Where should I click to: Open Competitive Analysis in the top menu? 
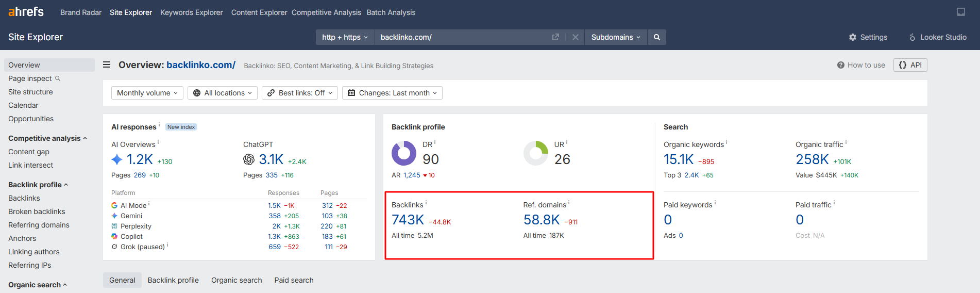pos(326,12)
